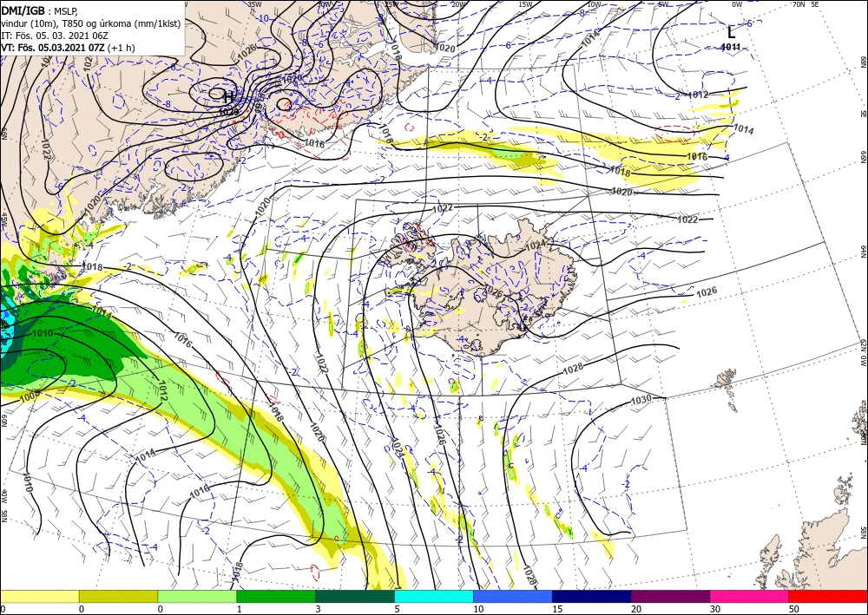Select the blue 10–15 mm legend swatch
Image resolution: width=868 pixels, height=615 pixels.
coord(513,596)
